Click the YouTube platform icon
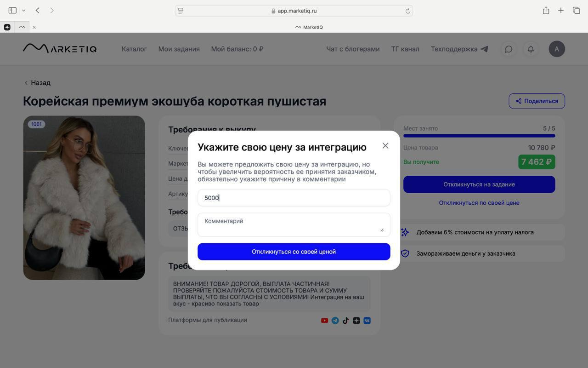This screenshot has width=588, height=368. [324, 321]
